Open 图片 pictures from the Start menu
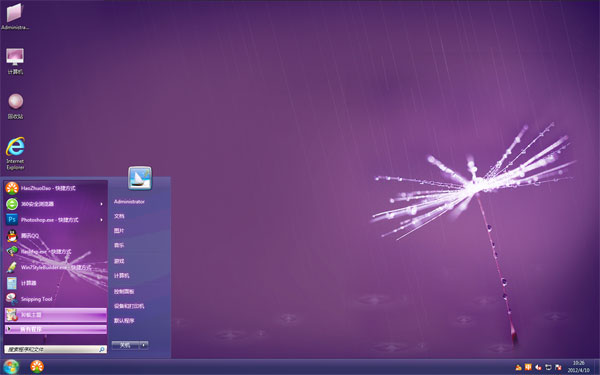Image resolution: width=600 pixels, height=375 pixels. 119,231
